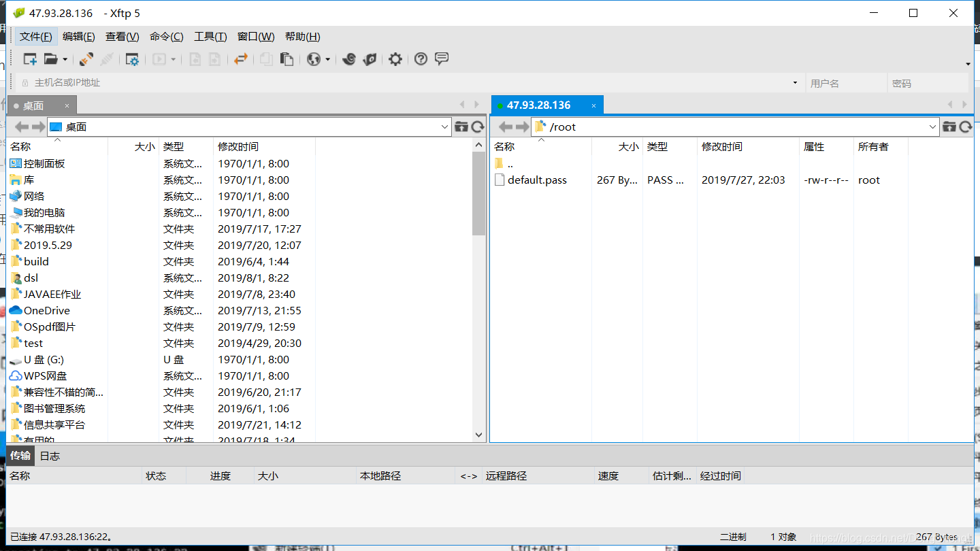Select the JAVAEE作业 folder
The width and height of the screenshot is (980, 551).
(x=52, y=295)
